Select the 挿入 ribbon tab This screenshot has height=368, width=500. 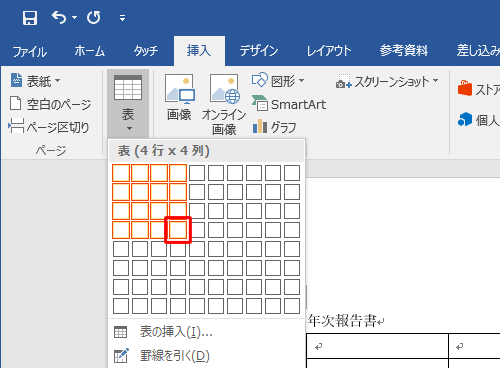click(199, 51)
